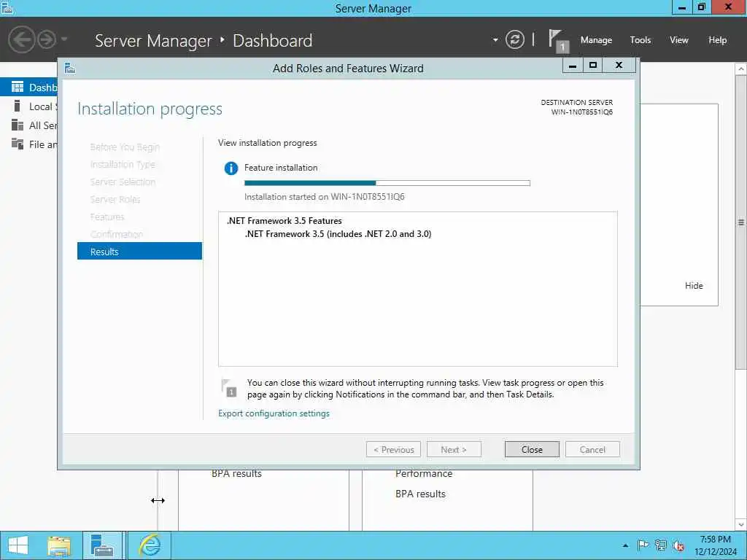
Task: Open File Explorer from the taskbar
Action: pos(59,545)
